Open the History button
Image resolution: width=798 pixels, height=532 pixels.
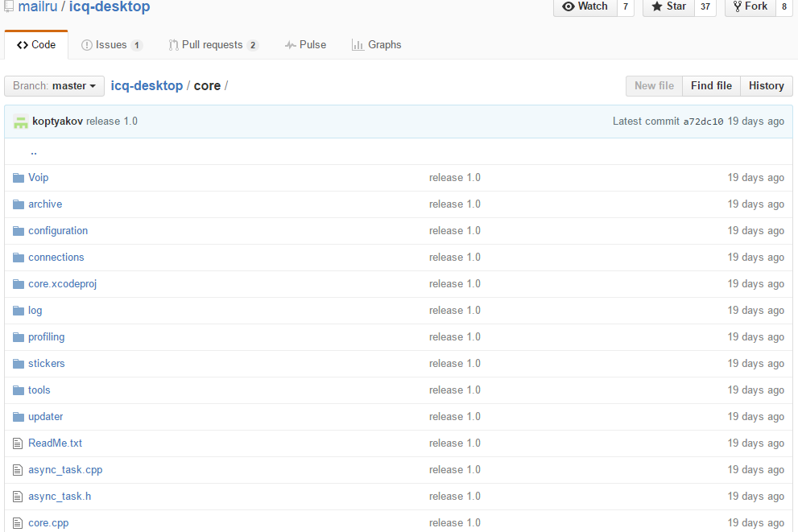(x=767, y=86)
